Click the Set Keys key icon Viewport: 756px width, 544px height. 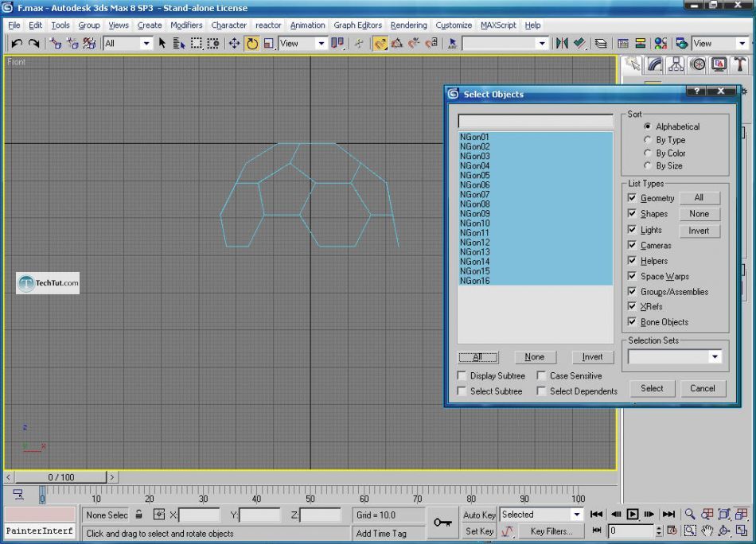click(x=442, y=523)
